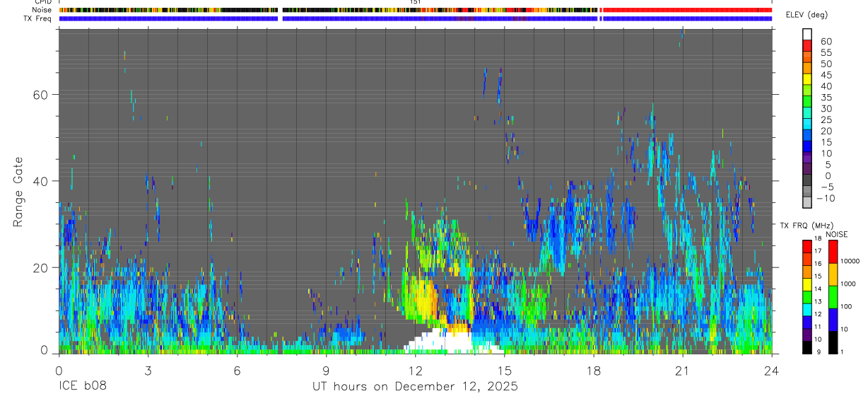Click the CPID value '151' above the plot
Image resolution: width=868 pixels, height=401 pixels.
(x=416, y=2)
